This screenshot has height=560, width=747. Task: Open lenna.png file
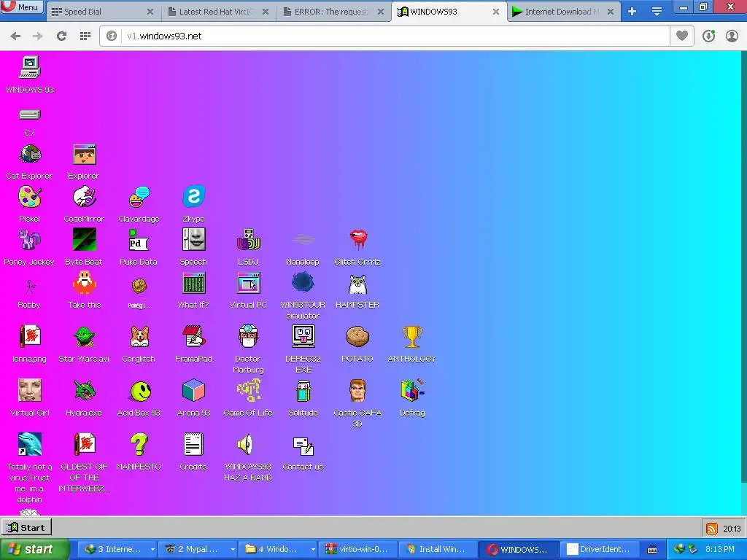(x=29, y=336)
